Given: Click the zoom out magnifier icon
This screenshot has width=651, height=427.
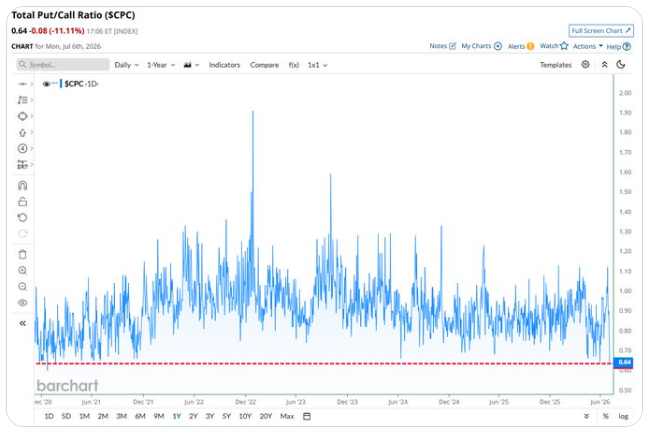Looking at the screenshot, I should tap(22, 287).
